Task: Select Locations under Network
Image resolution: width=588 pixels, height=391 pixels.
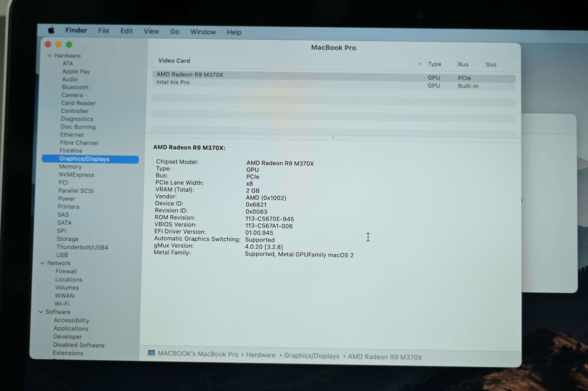Action: [x=69, y=279]
